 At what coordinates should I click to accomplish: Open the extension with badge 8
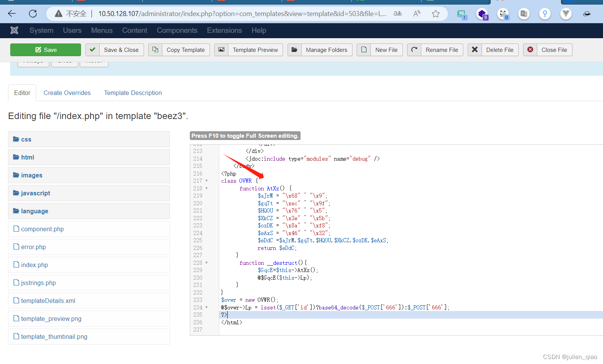click(x=483, y=14)
